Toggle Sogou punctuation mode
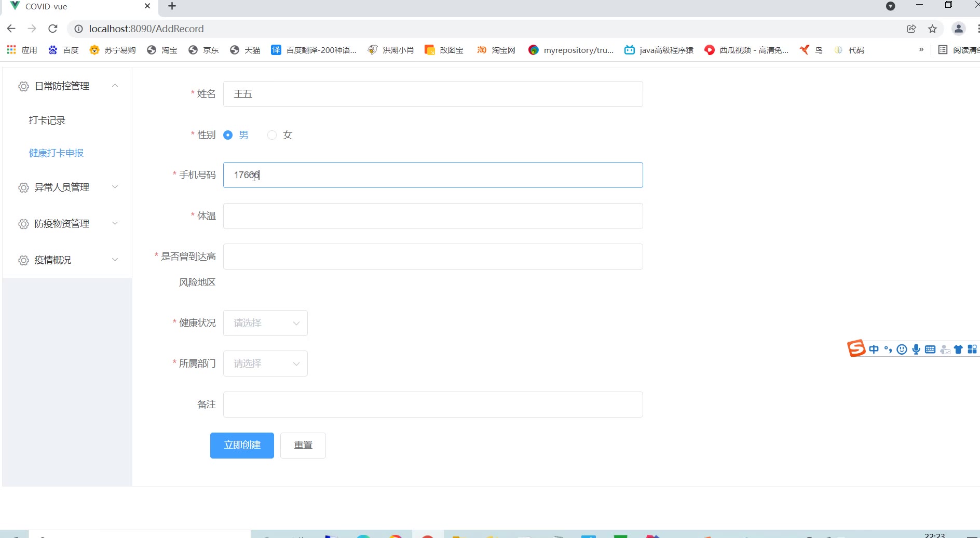 [x=888, y=349]
